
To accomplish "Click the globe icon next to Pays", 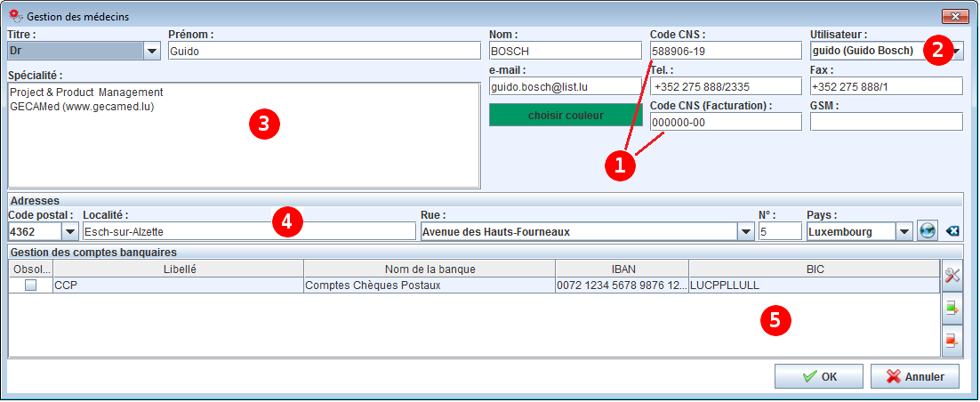I will pos(928,231).
